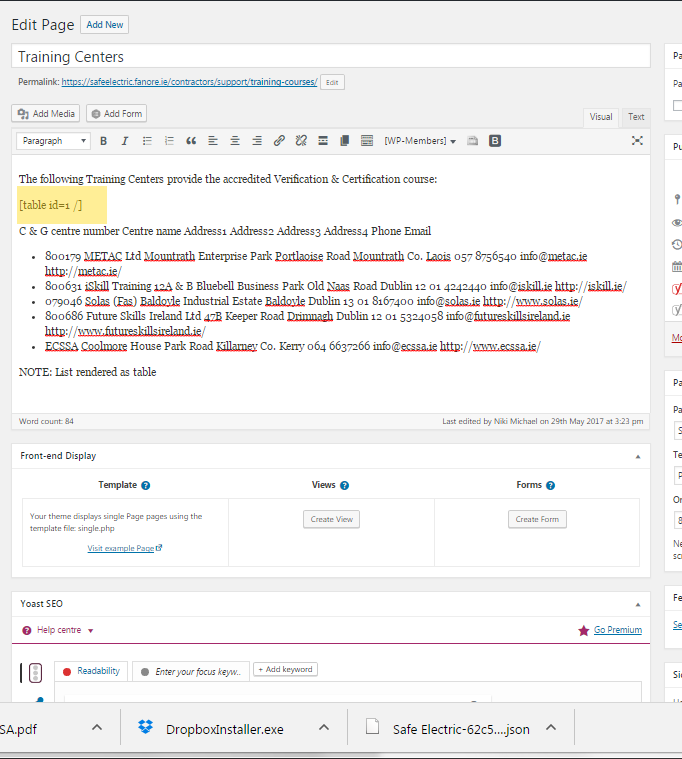Toggle bold formatting in editor toolbar
The width and height of the screenshot is (682, 759).
pos(103,141)
